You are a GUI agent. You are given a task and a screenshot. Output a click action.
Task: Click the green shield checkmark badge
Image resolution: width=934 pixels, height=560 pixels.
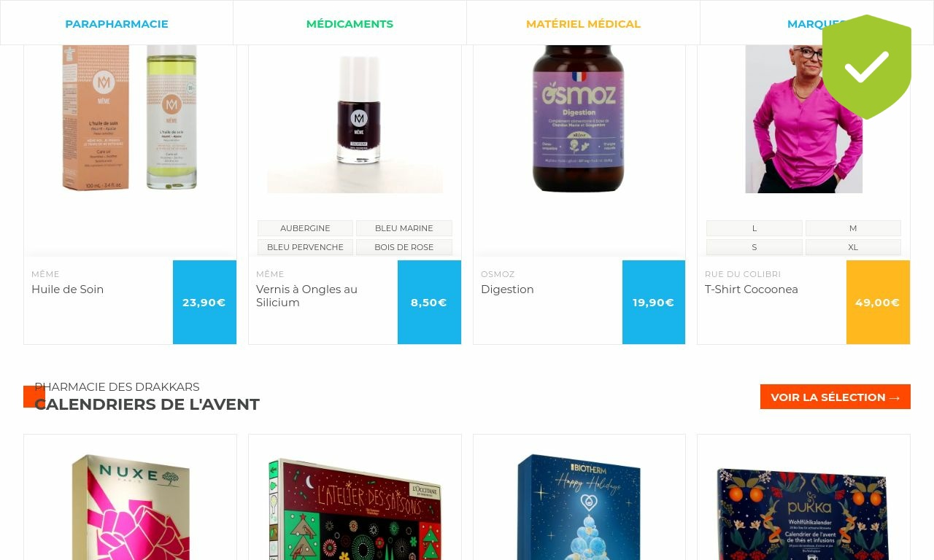pos(867,67)
